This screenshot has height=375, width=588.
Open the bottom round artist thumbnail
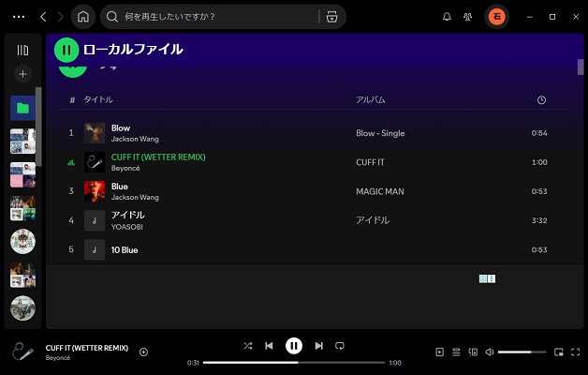(x=22, y=308)
